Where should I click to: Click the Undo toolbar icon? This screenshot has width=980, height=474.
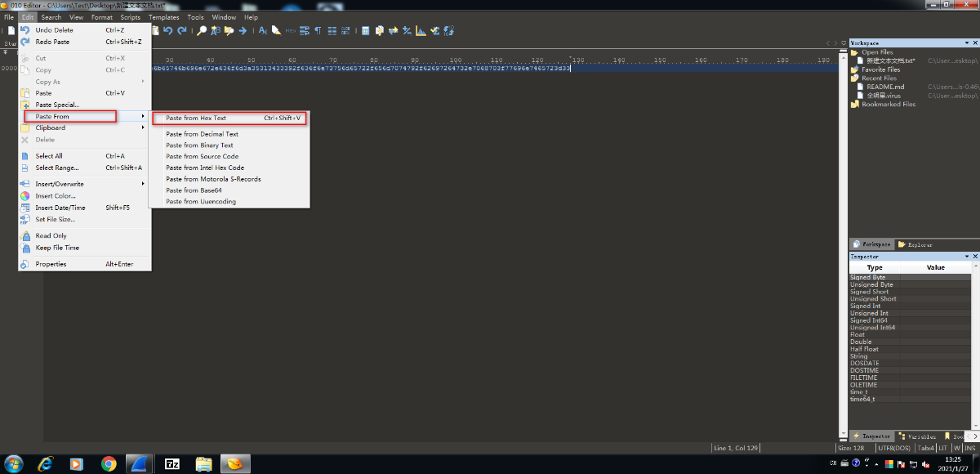[x=167, y=30]
